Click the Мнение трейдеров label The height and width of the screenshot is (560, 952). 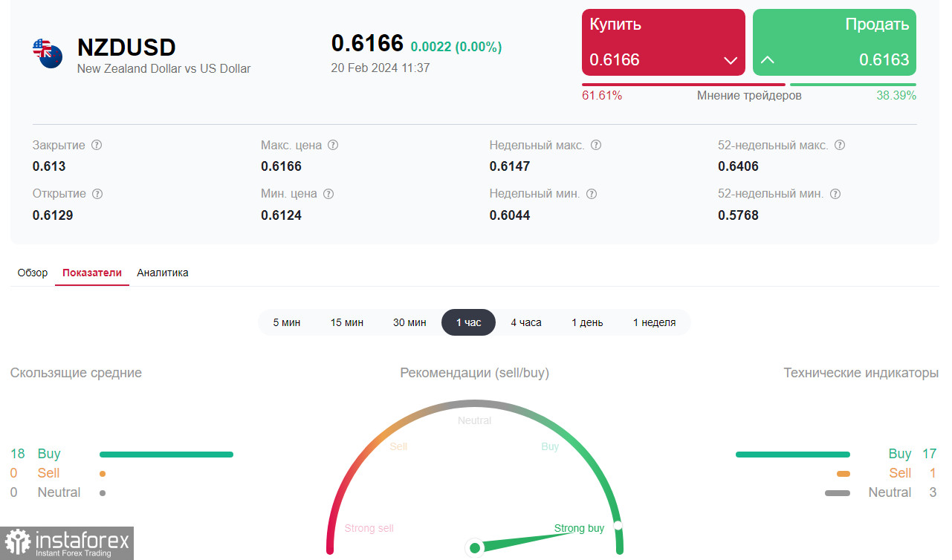tap(749, 96)
